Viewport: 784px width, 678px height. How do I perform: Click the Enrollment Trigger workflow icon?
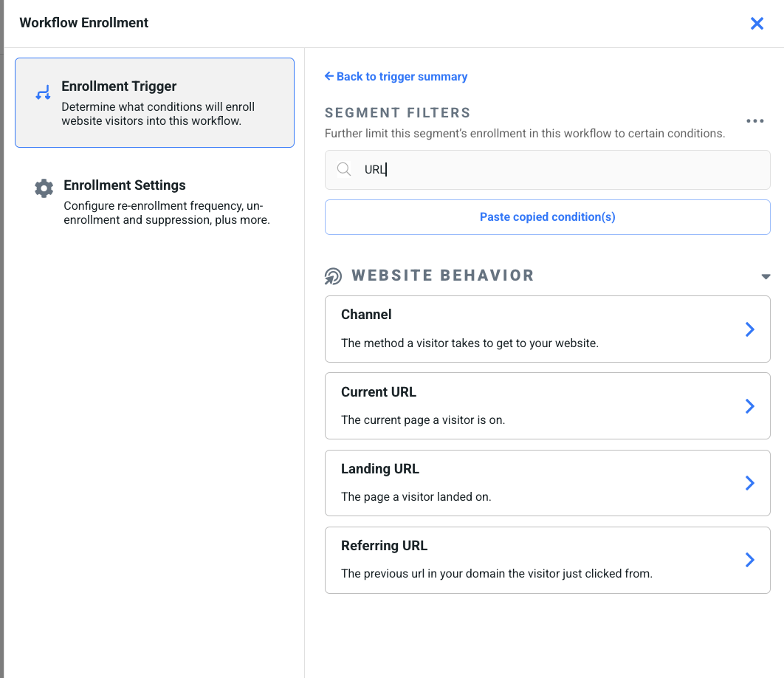[x=43, y=92]
